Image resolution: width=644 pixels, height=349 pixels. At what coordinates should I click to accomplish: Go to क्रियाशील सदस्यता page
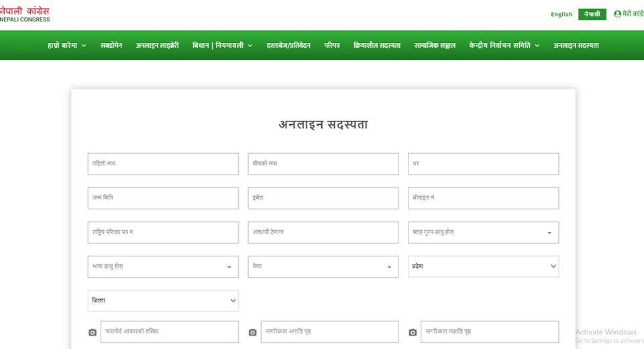click(x=376, y=46)
